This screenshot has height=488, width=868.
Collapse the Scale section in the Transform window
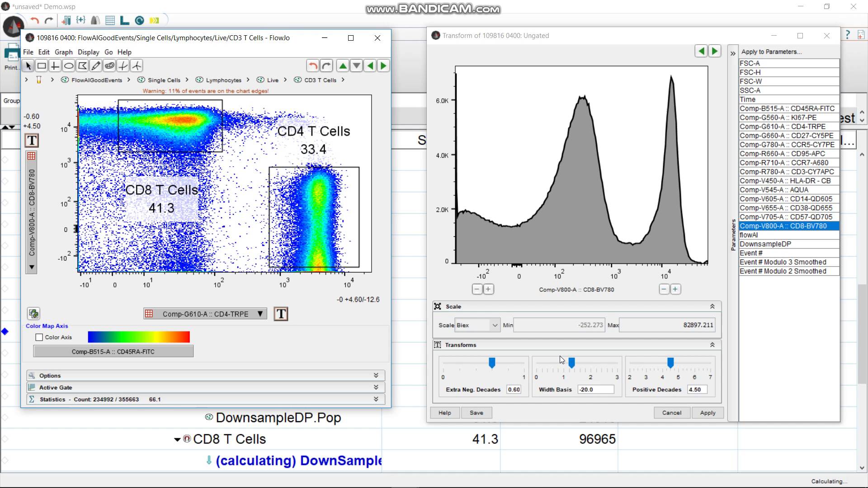[712, 306]
